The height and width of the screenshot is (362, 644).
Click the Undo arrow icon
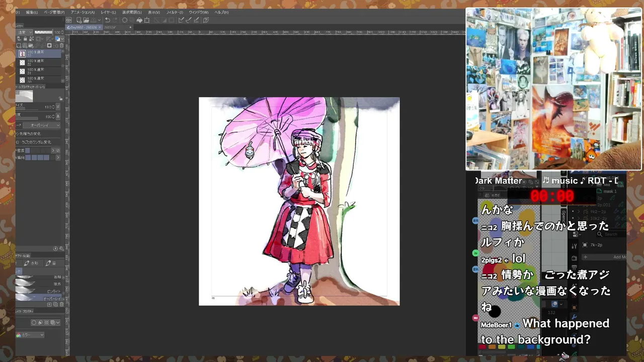pyautogui.click(x=107, y=20)
